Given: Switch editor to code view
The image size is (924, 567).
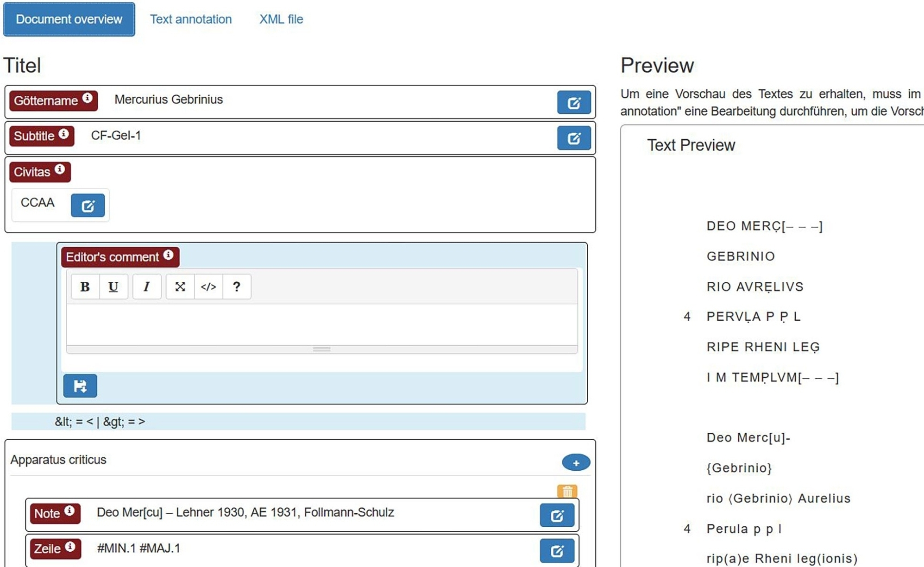Looking at the screenshot, I should [208, 287].
